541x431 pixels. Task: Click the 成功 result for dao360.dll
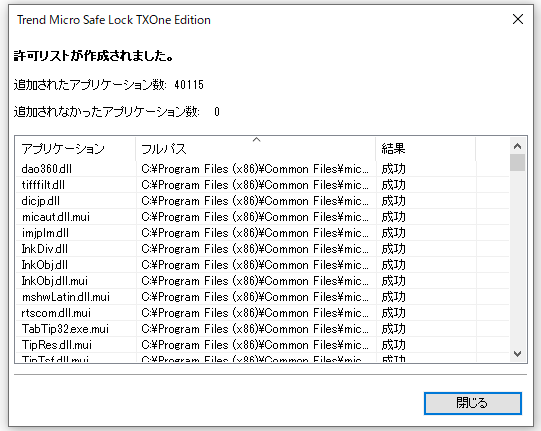(x=393, y=169)
